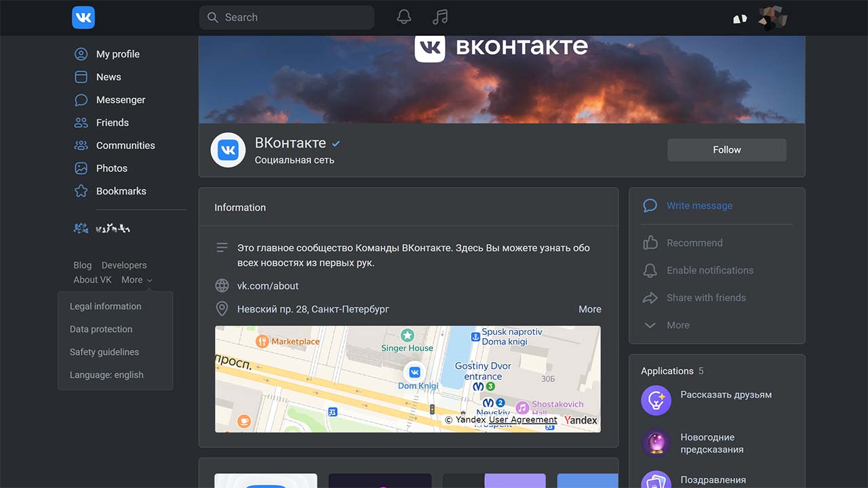Click Share with friends

(706, 298)
